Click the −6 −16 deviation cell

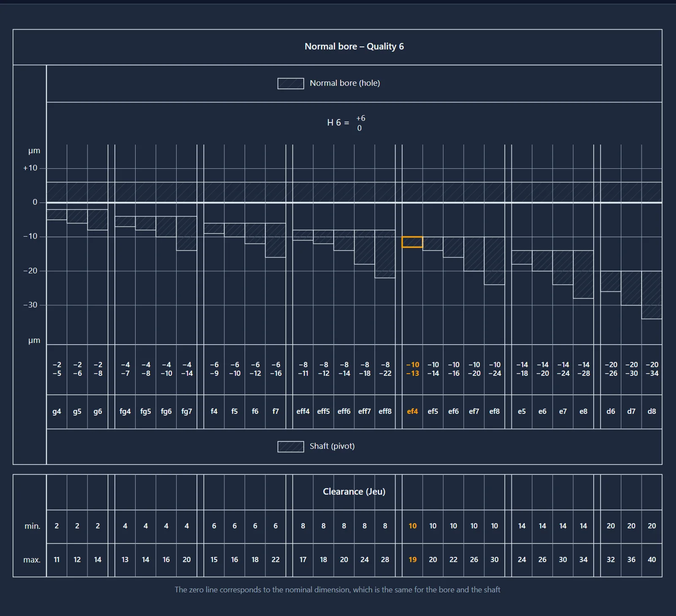[x=275, y=369]
